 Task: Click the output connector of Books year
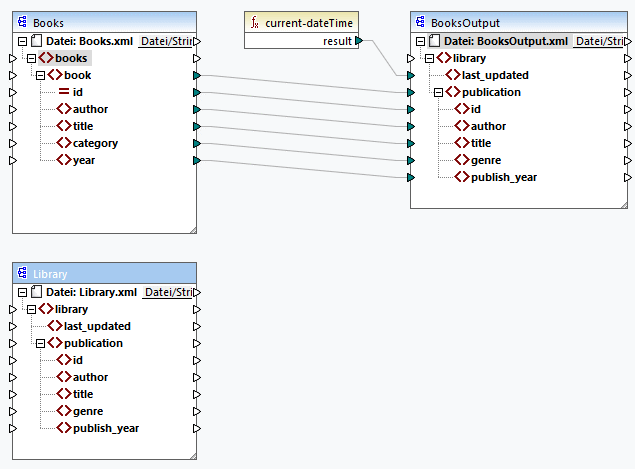[x=197, y=160]
